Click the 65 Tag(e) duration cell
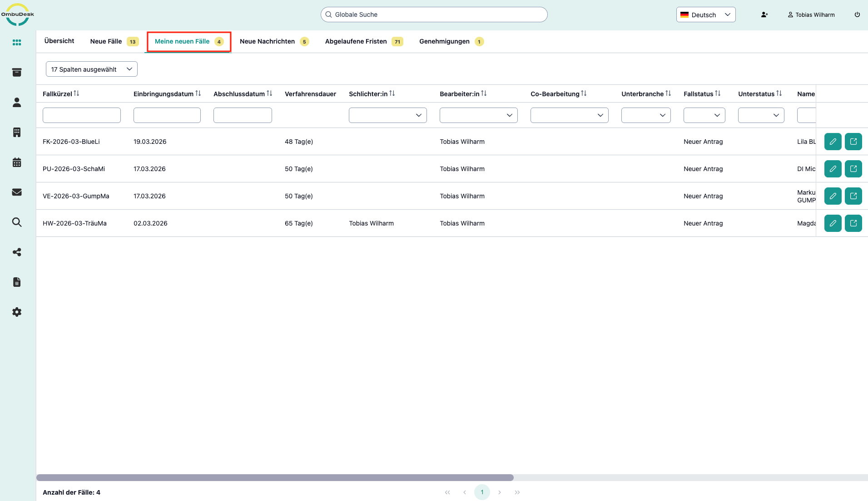868x501 pixels. 299,223
